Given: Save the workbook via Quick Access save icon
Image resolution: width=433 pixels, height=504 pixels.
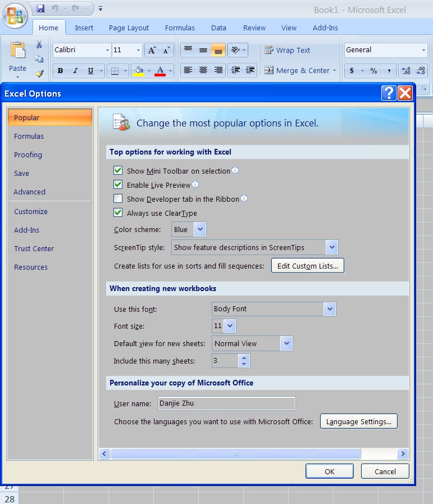Looking at the screenshot, I should pos(40,8).
